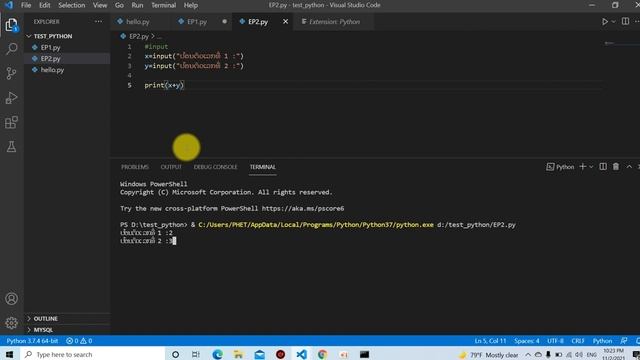Open Task View on taskbar
Screen dimensions: 640x360
pos(196,354)
